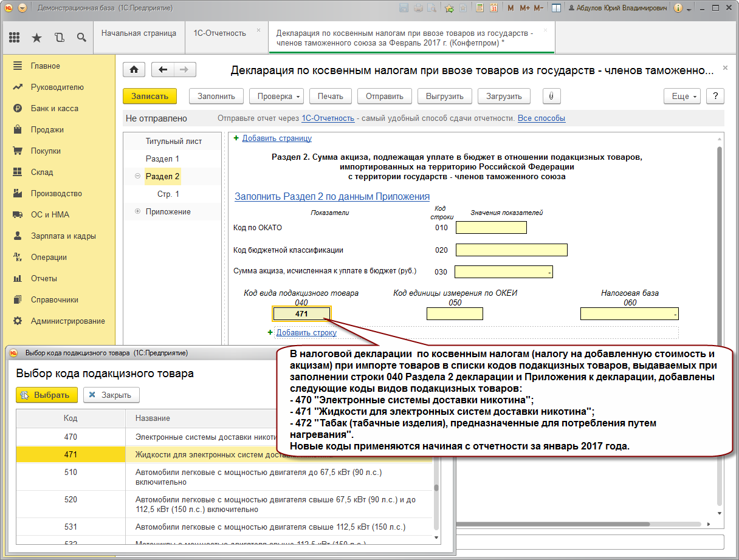Click the paperclip attachments button

click(551, 96)
